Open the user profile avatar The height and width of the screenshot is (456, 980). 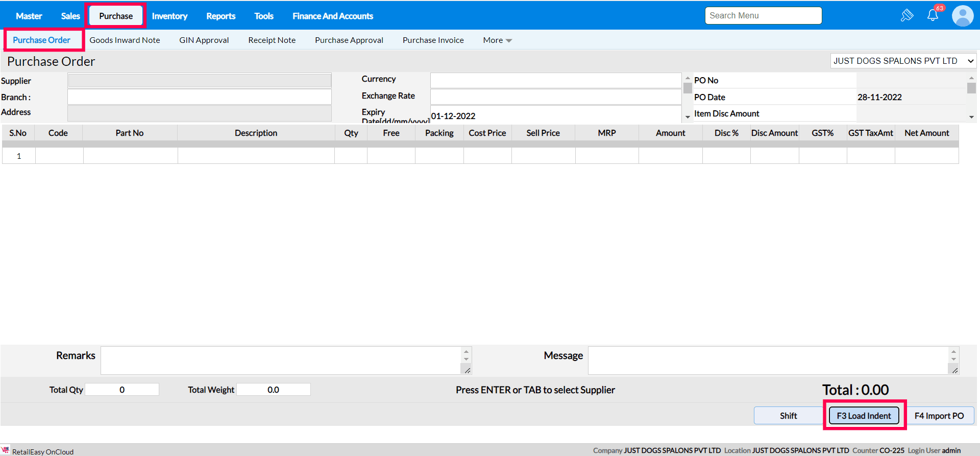pyautogui.click(x=963, y=16)
